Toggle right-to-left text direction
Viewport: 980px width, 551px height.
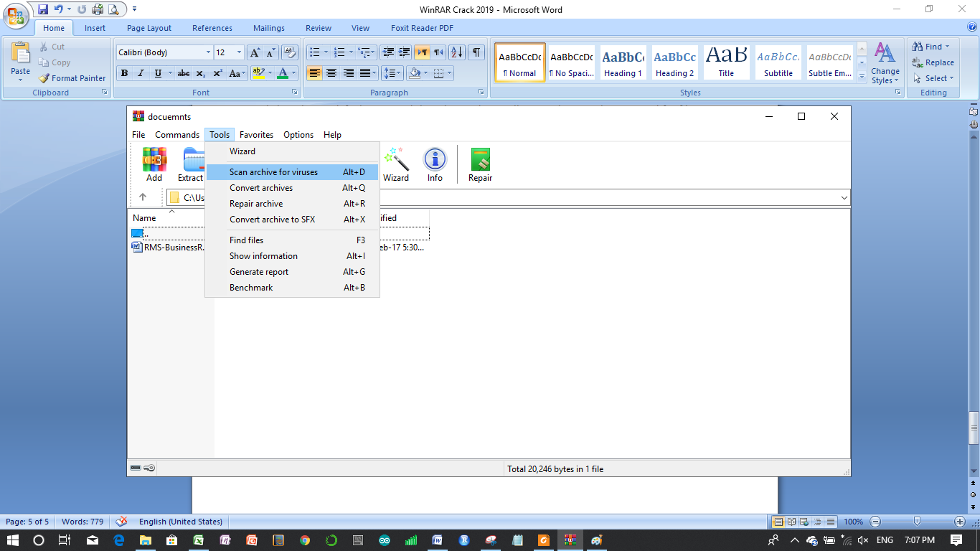(x=438, y=52)
